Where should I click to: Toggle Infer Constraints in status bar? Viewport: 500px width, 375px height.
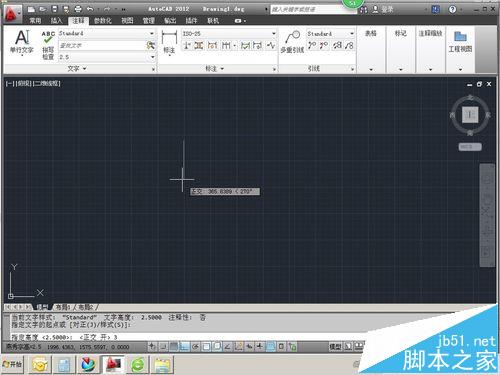[x=152, y=347]
